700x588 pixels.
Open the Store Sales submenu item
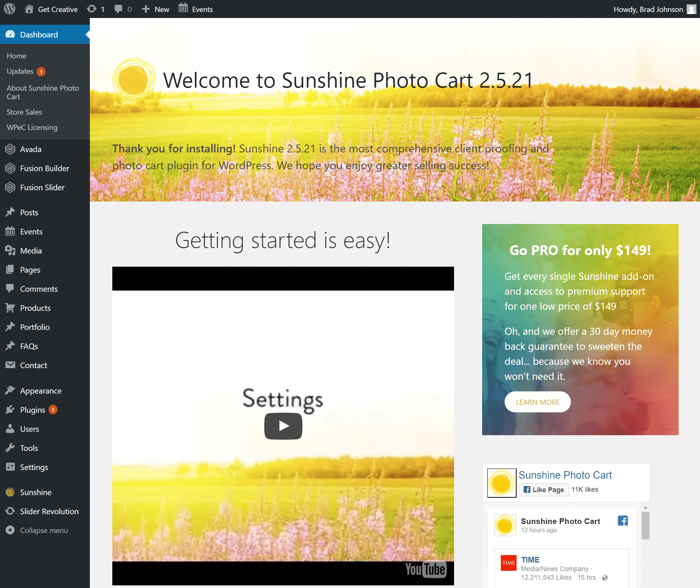(x=24, y=112)
